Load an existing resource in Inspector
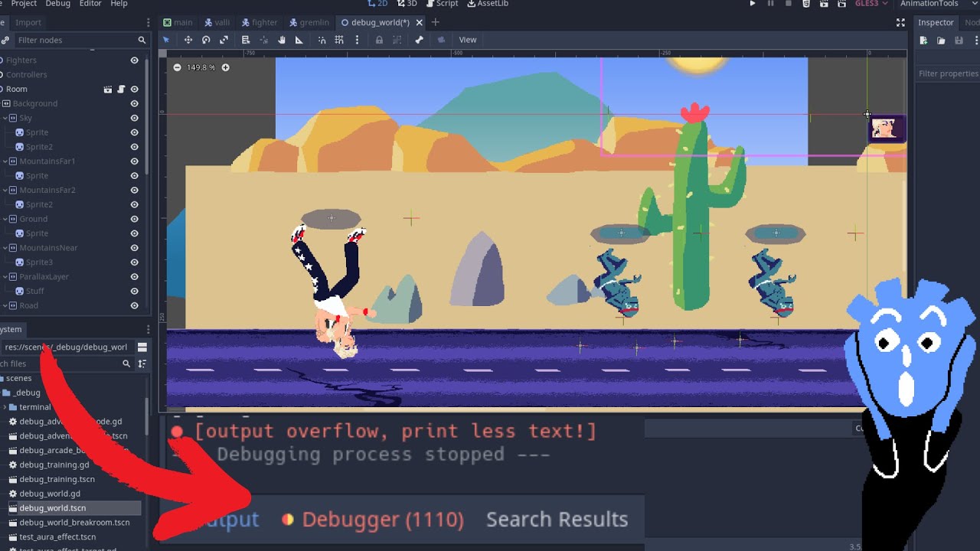This screenshot has width=980, height=551. (x=941, y=41)
